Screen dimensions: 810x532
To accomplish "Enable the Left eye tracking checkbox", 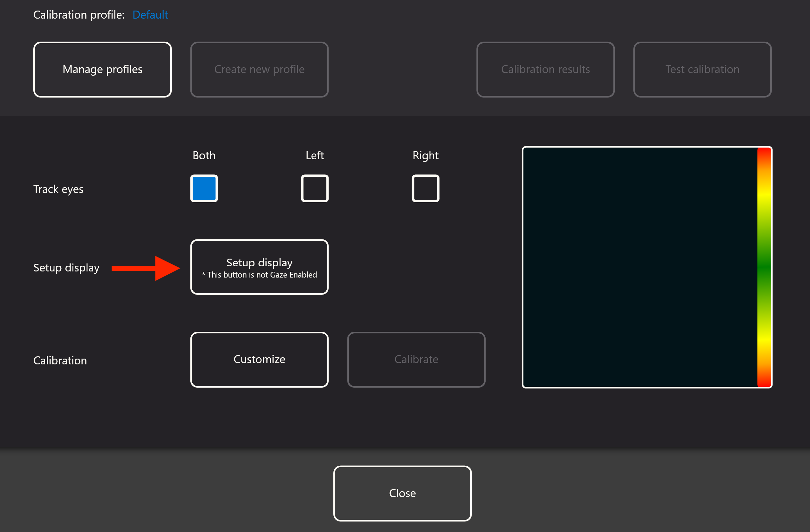I will coord(314,188).
